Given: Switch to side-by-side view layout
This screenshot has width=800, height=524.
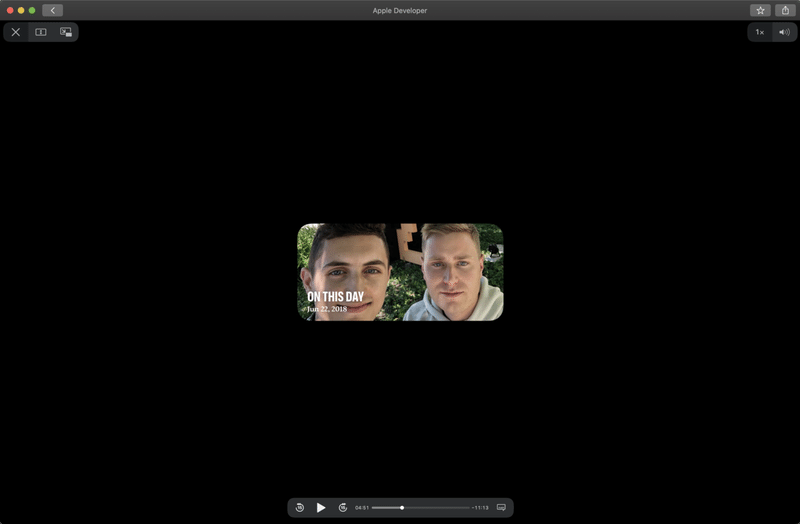Looking at the screenshot, I should click(x=41, y=32).
